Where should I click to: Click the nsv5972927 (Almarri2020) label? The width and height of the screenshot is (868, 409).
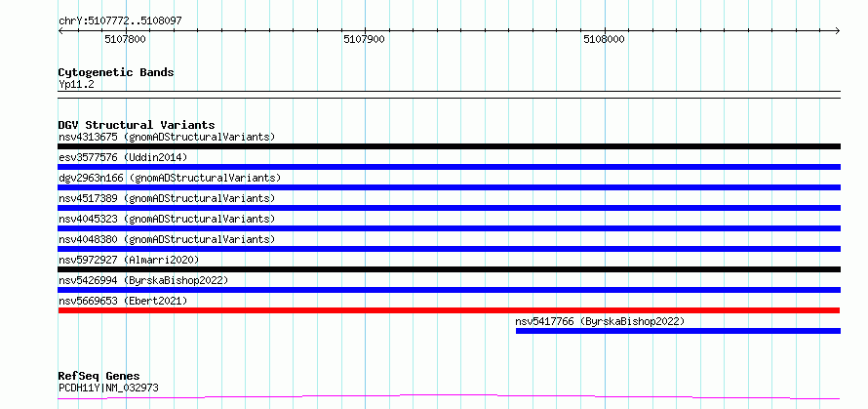(x=129, y=260)
